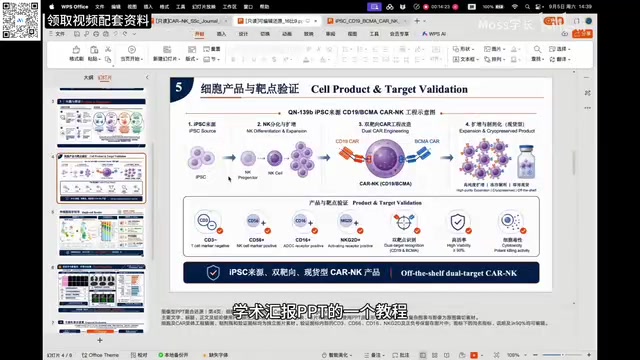
Task: Open the Shapes (形状) dropdown
Action: click(x=463, y=49)
